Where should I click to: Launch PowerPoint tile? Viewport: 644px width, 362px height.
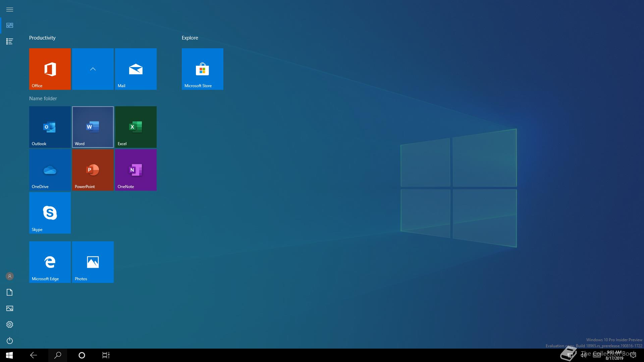(x=93, y=170)
